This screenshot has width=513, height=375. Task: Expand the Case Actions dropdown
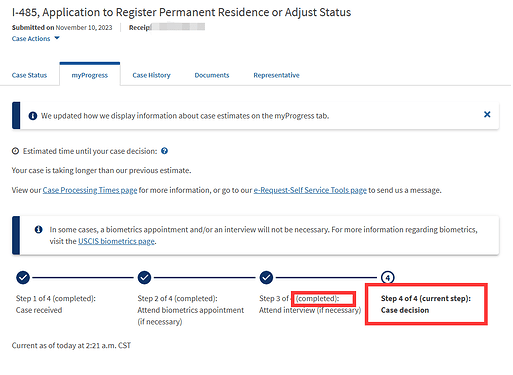coord(36,39)
